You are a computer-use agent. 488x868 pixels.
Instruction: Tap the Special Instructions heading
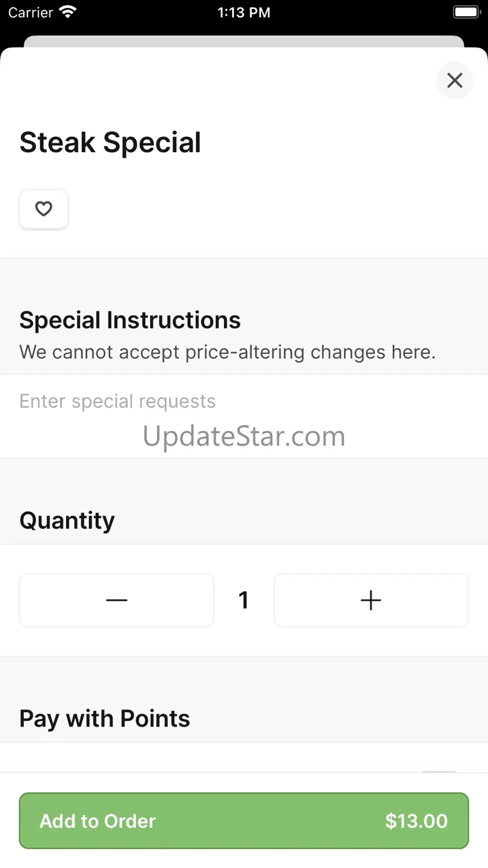[x=130, y=320]
